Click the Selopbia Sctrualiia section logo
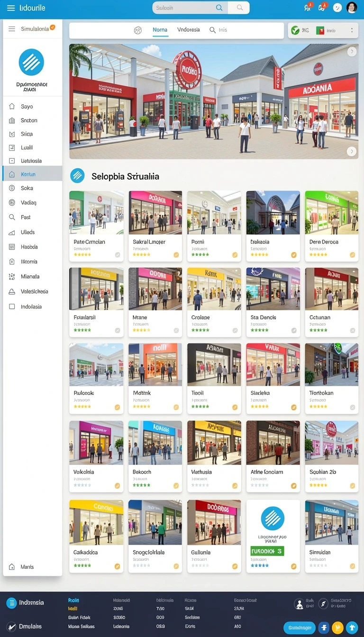 [77, 176]
